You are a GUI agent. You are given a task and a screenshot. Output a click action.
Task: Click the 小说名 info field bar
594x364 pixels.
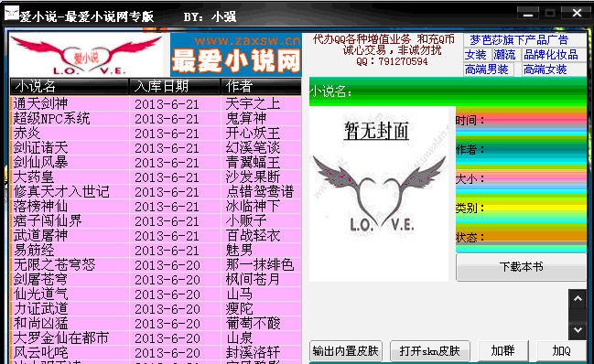(448, 91)
